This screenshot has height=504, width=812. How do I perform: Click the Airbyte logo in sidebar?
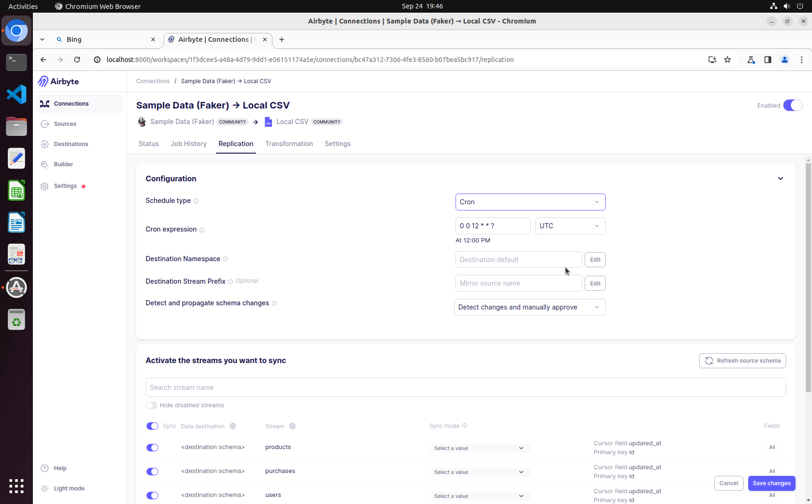58,81
